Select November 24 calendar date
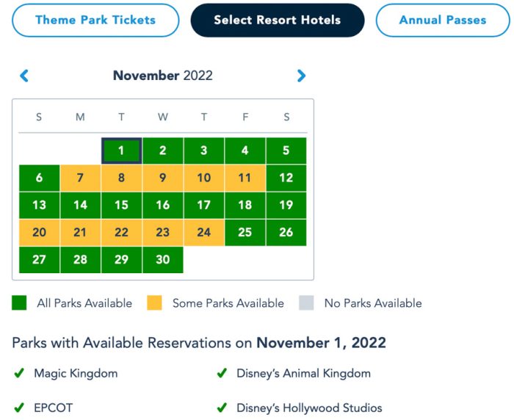The width and height of the screenshot is (514, 420). pos(203,233)
